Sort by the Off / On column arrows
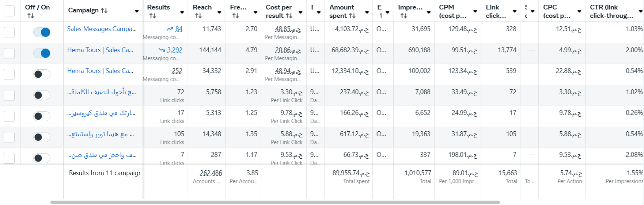Image resolution: width=644 pixels, height=205 pixels. [x=31, y=16]
